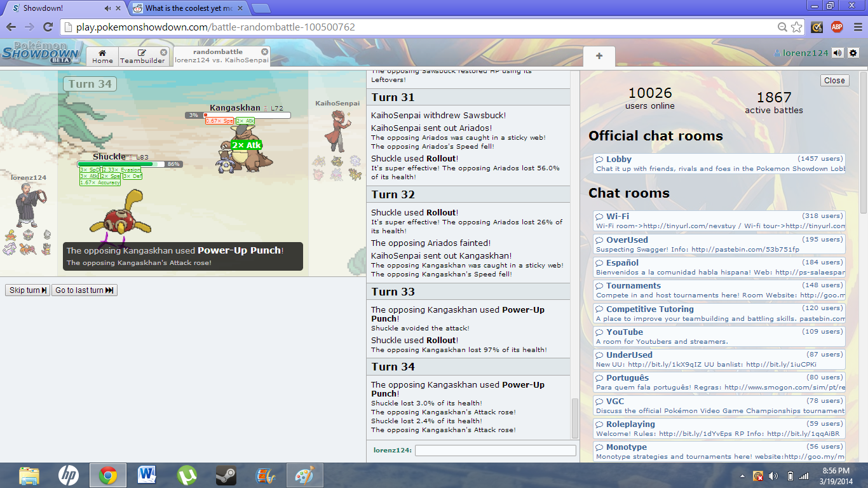Click Go to last turn button
Viewport: 868px width, 488px height.
pos(85,290)
